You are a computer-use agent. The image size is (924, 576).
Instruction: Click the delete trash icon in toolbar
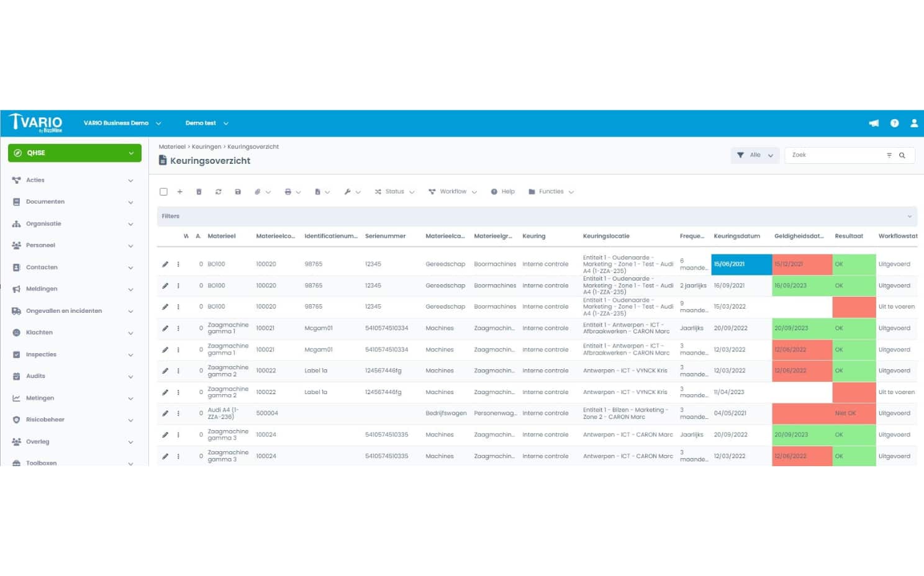point(199,192)
